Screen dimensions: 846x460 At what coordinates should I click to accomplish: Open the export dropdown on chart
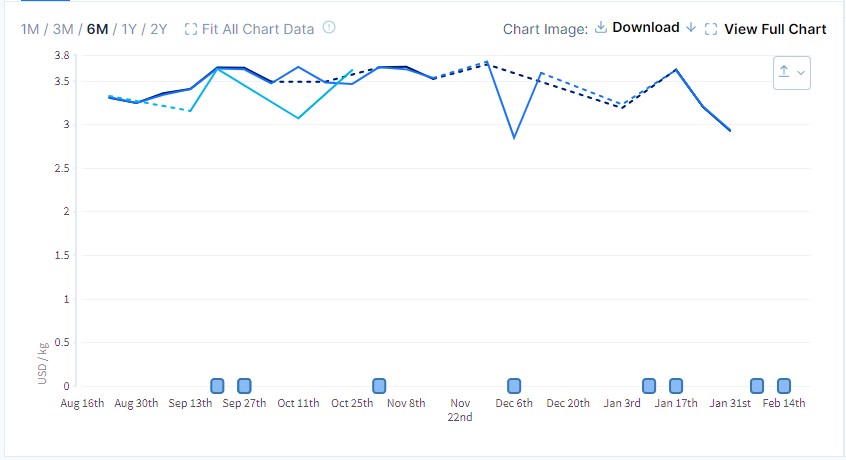click(x=791, y=72)
